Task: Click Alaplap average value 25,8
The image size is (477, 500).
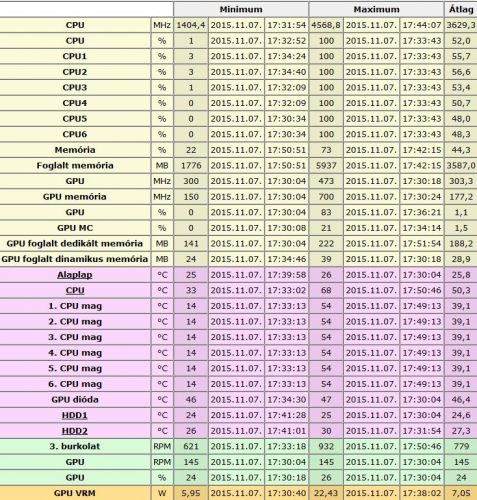Action: 461,275
